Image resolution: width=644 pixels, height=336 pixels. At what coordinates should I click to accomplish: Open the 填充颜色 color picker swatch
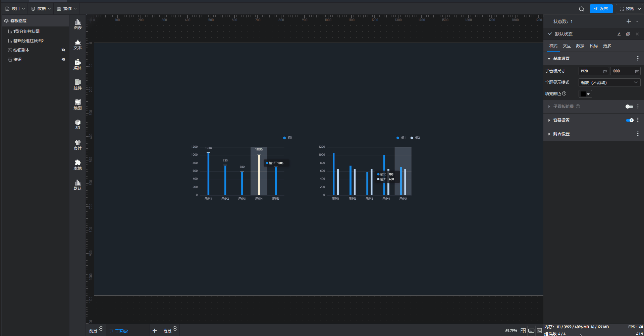coord(585,94)
